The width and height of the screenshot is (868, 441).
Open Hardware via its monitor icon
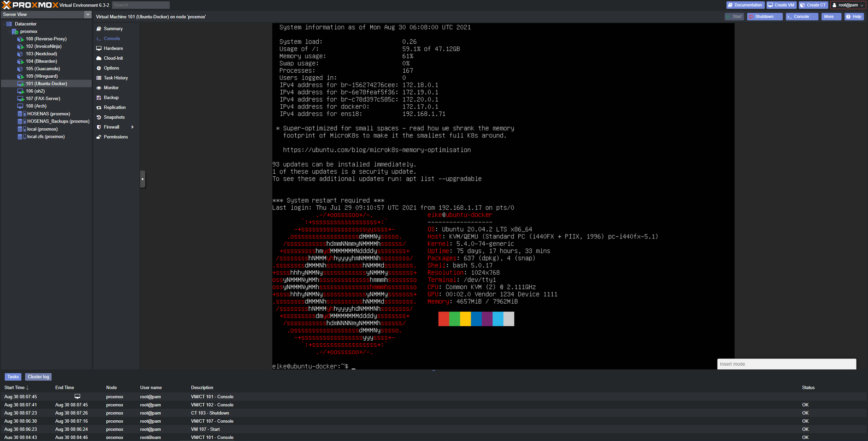click(99, 49)
